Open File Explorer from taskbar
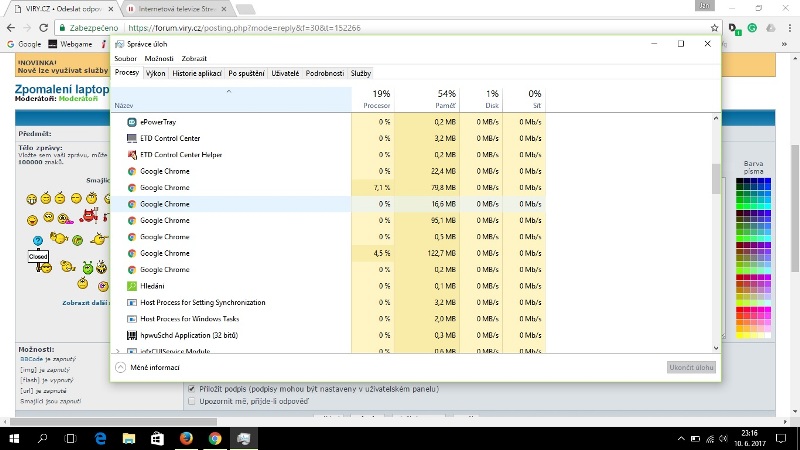 129,438
